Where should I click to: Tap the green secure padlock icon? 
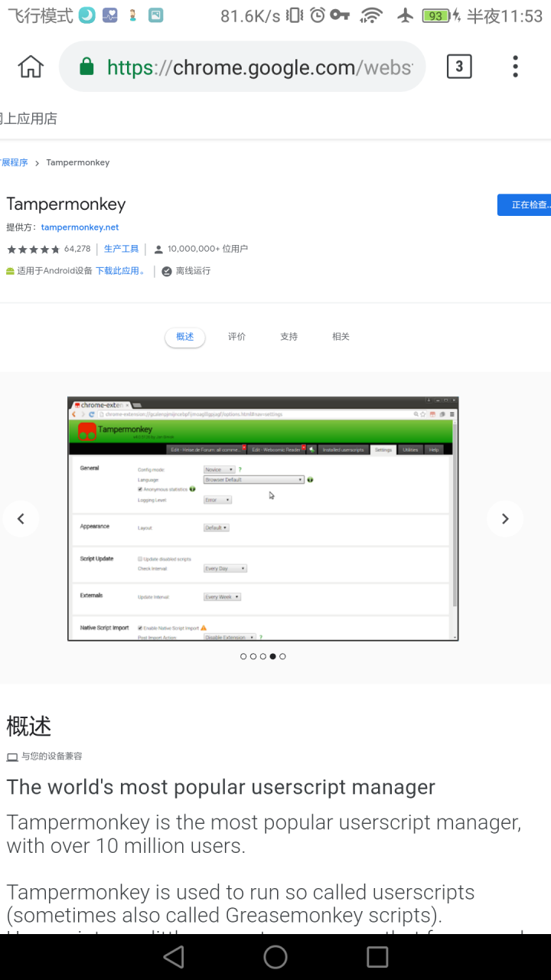point(87,67)
